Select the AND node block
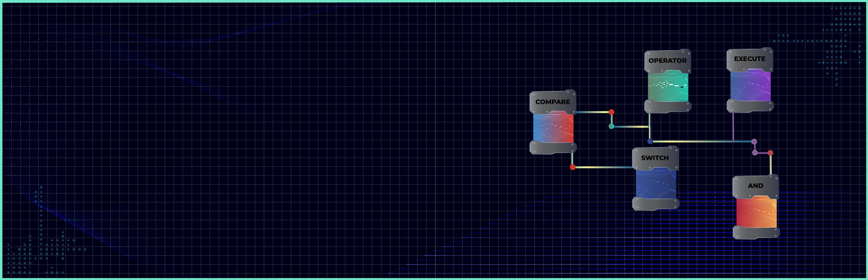868x280 pixels. tap(756, 207)
